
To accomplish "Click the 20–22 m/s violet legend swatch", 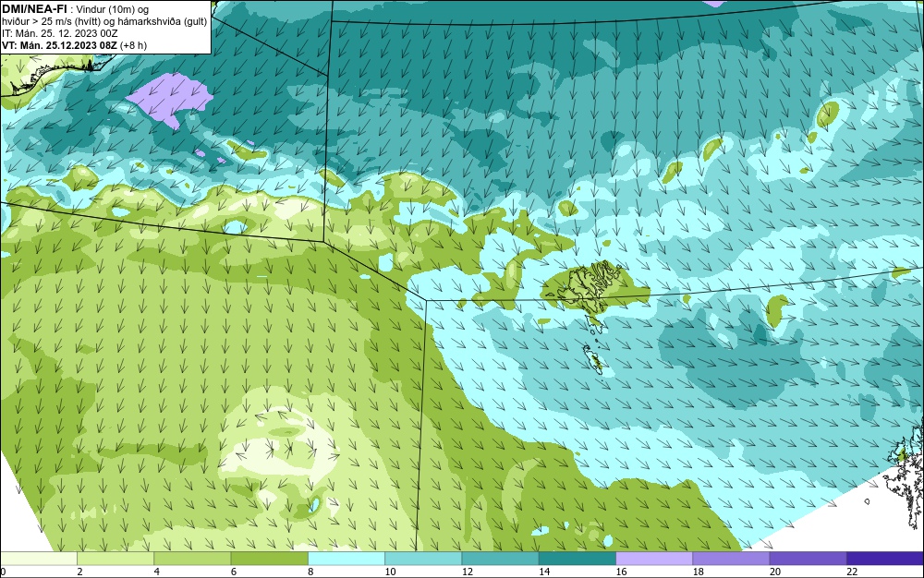I will click(x=808, y=558).
